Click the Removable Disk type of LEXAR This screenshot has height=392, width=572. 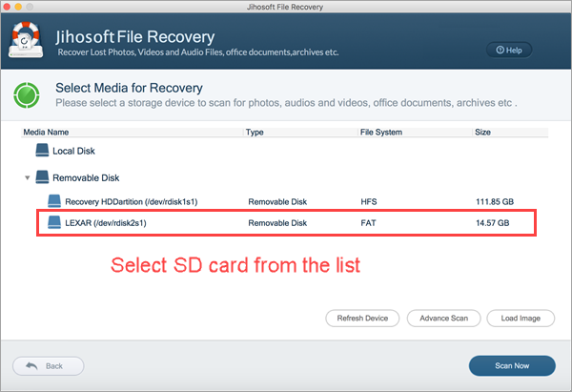pyautogui.click(x=277, y=222)
